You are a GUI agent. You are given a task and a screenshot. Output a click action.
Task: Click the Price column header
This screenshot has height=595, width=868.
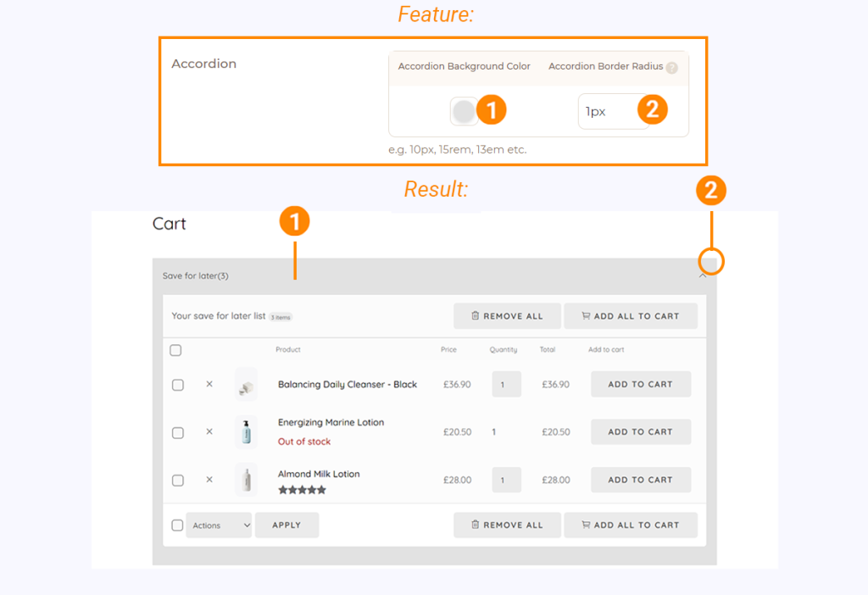point(448,350)
